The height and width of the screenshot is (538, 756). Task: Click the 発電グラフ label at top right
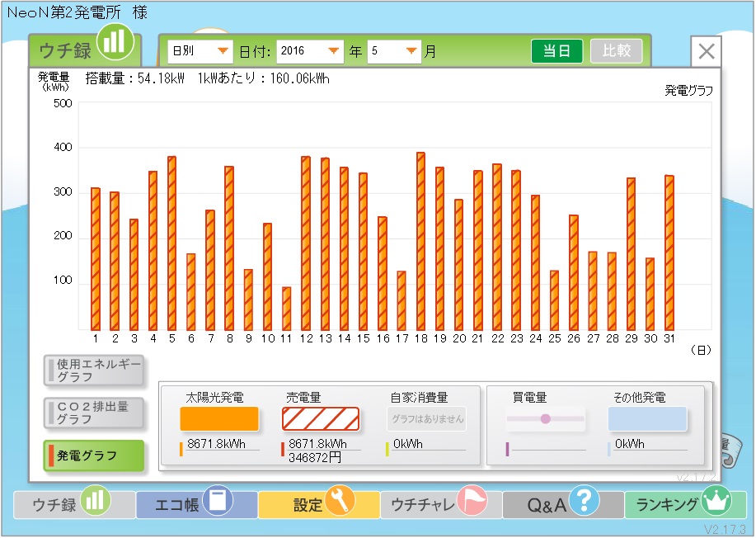[x=688, y=90]
